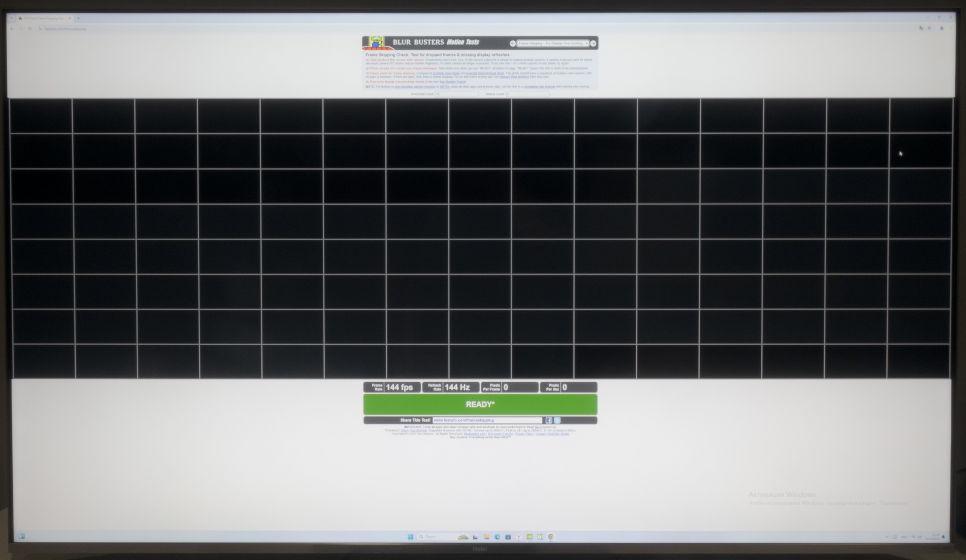Viewport: 966px width, 560px height.
Task: Click the green READY button
Action: pos(480,404)
